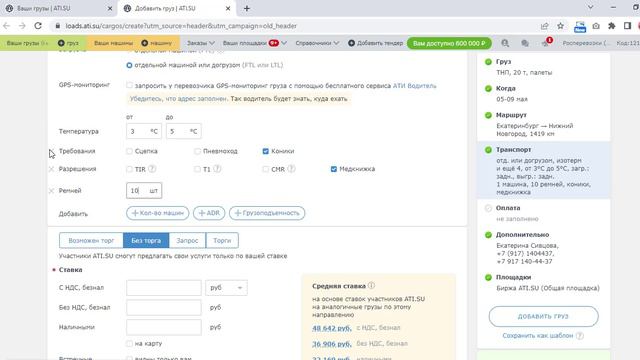
Task: Focus the Ремней quantity field
Action: click(144, 191)
